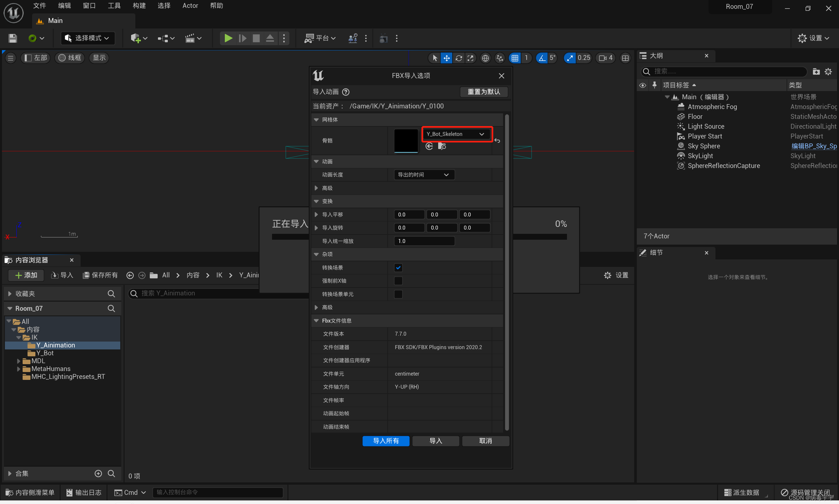Viewport: 839px width, 504px height.
Task: Toggle grid snapping icon in viewport toolbar
Action: click(515, 58)
